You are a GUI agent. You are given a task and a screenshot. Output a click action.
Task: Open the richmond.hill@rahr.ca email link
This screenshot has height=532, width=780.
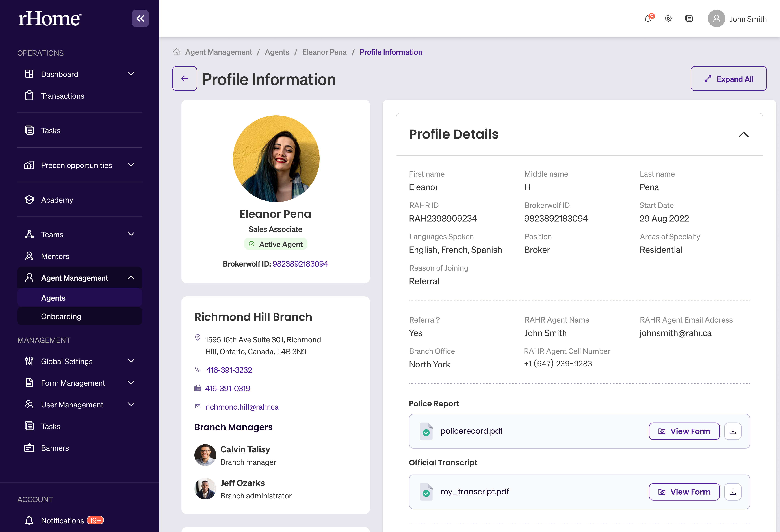(242, 407)
